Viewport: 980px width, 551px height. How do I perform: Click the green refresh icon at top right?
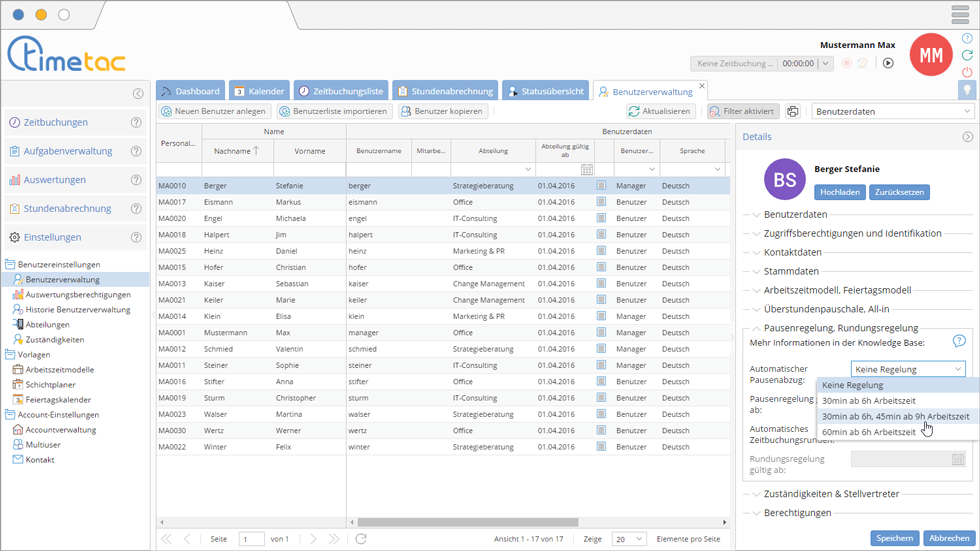pyautogui.click(x=967, y=55)
